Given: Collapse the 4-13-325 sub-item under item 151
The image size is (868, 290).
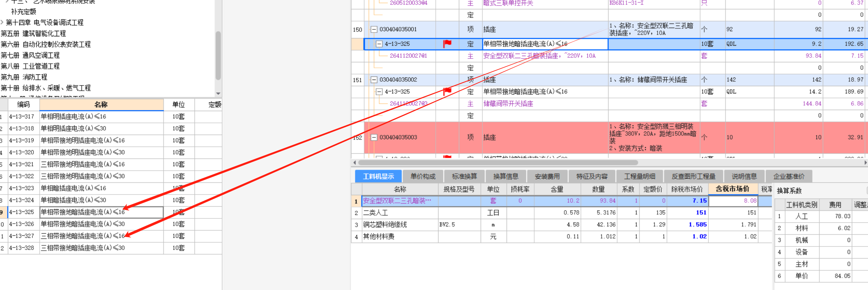Looking at the screenshot, I should pyautogui.click(x=379, y=92).
